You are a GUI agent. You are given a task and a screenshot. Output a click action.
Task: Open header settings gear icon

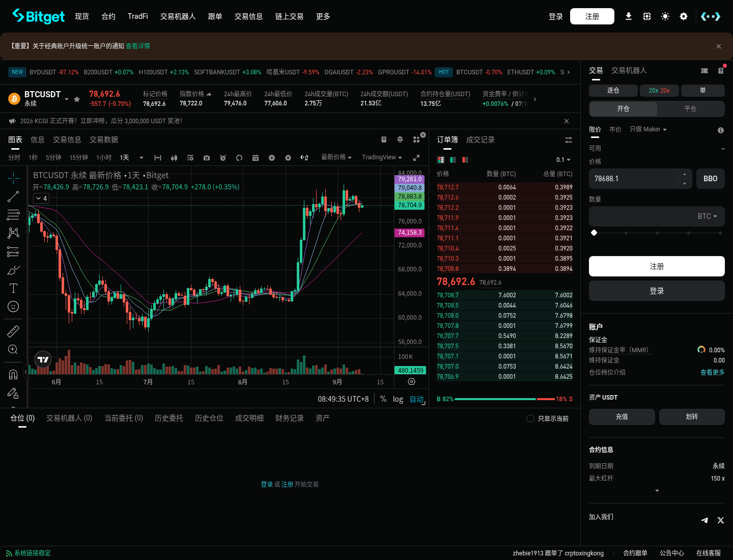684,16
